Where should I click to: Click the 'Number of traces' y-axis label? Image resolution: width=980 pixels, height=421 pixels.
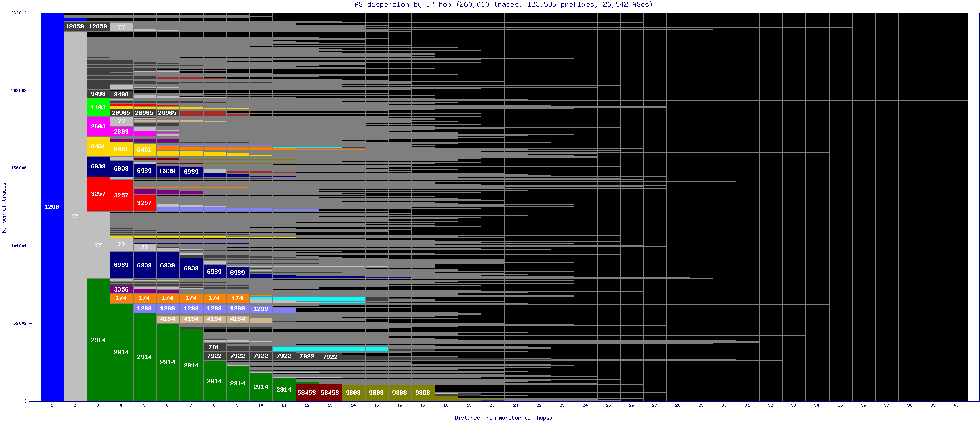(4, 207)
